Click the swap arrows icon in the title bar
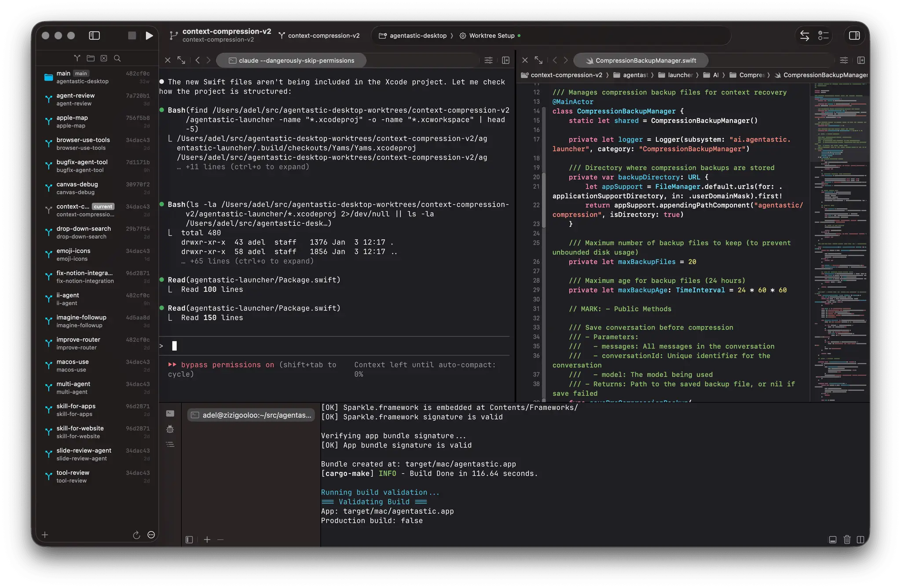 (x=805, y=36)
